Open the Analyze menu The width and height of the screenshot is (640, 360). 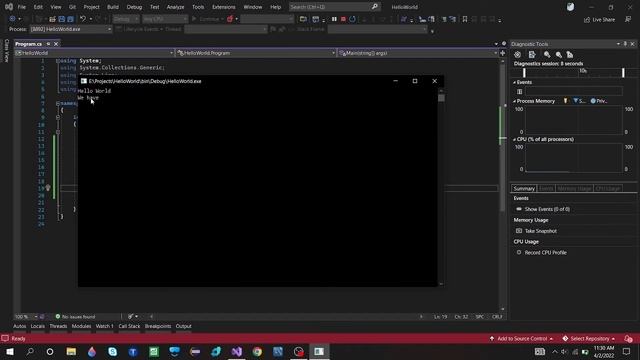tap(175, 7)
